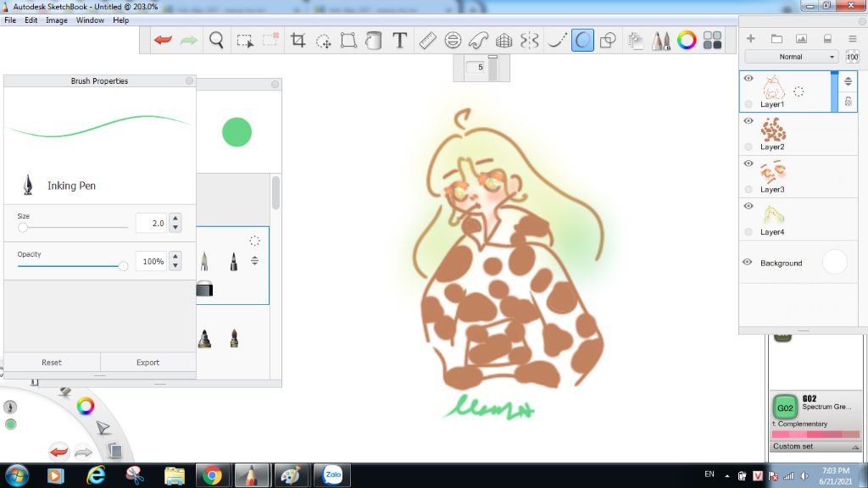The image size is (868, 488).
Task: Hide the Background layer eye icon
Action: 748,263
